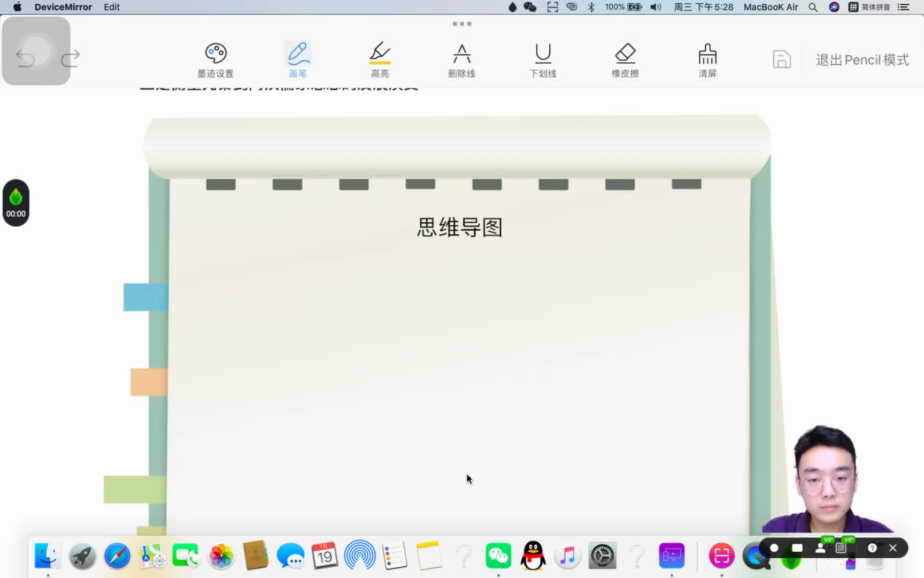The image size is (924, 578).
Task: Click the rectangle screen-area button in recorder bar
Action: tap(797, 547)
